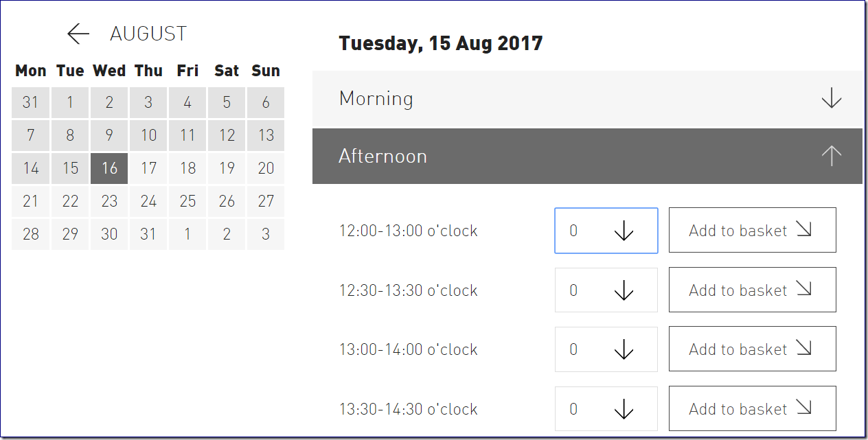Image resolution: width=868 pixels, height=440 pixels.
Task: Open quantity dropdown for 13:30-14:30 slot
Action: (606, 409)
